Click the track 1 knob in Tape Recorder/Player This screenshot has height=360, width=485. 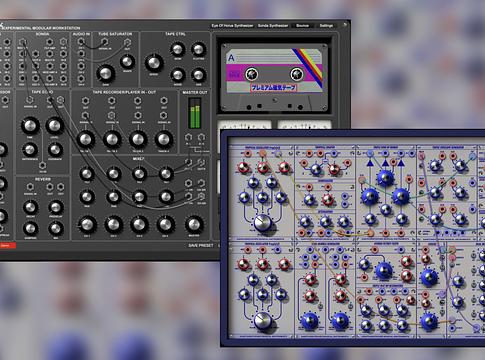click(x=86, y=139)
